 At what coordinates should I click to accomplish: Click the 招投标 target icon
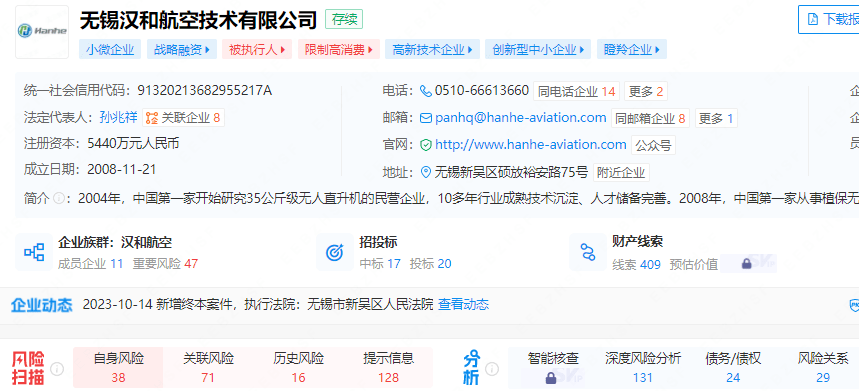335,252
